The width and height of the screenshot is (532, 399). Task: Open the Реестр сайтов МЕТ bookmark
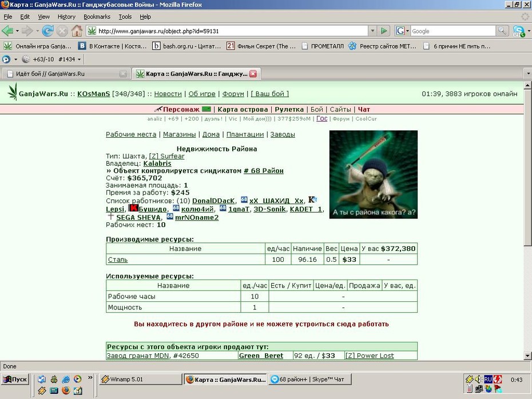pos(382,46)
